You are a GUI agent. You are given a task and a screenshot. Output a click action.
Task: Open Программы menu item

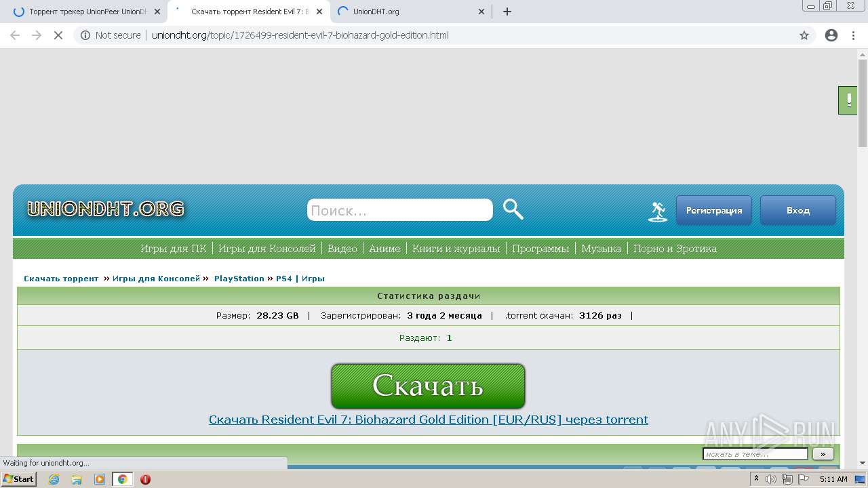point(540,249)
